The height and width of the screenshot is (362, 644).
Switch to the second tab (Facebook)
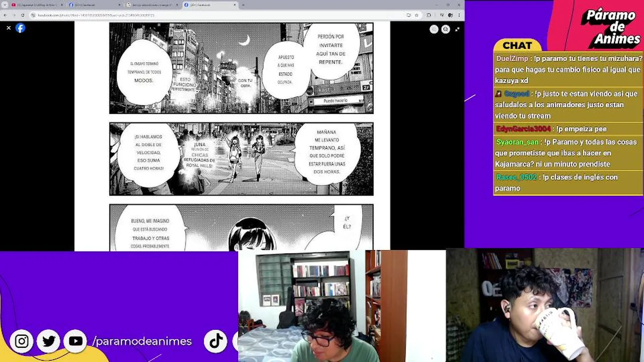95,5
